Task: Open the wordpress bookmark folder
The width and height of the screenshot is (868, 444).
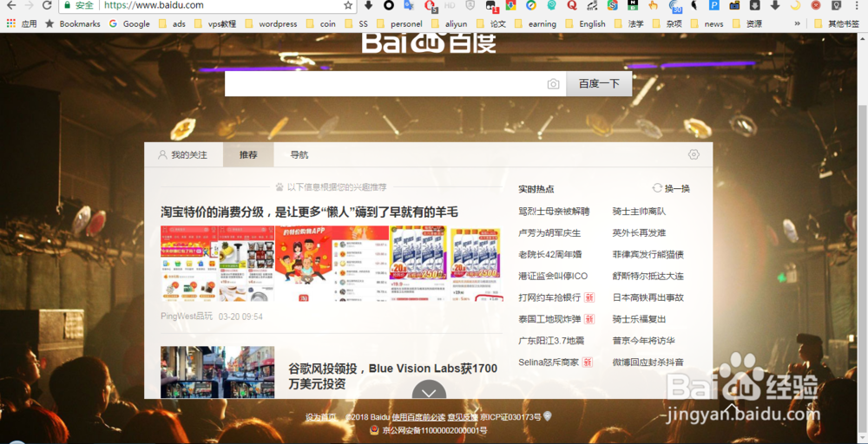Action: pyautogui.click(x=271, y=23)
